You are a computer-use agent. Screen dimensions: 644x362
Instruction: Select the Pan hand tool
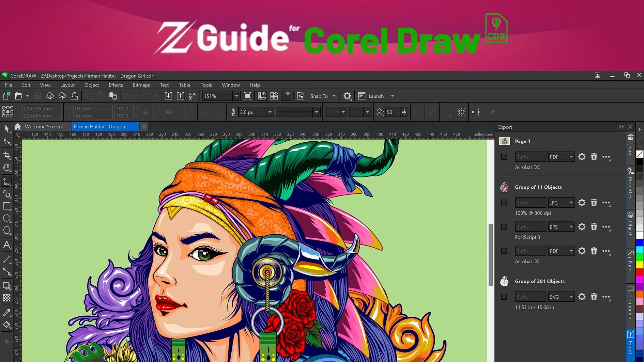7,168
